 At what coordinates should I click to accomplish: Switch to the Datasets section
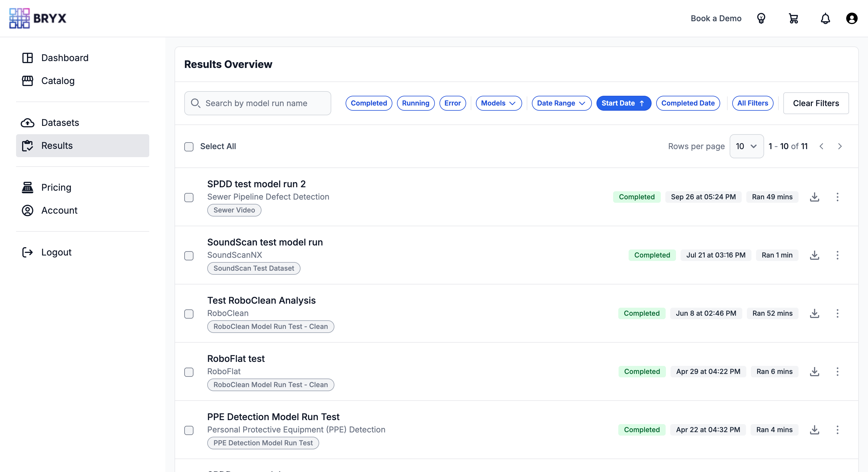tap(60, 122)
